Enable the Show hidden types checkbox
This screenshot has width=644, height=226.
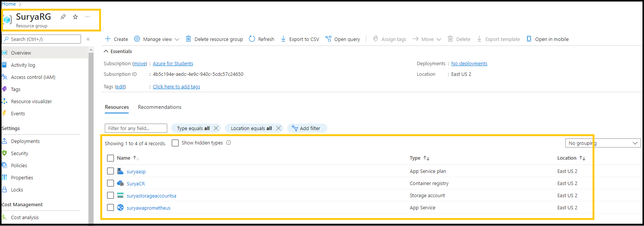tap(175, 143)
